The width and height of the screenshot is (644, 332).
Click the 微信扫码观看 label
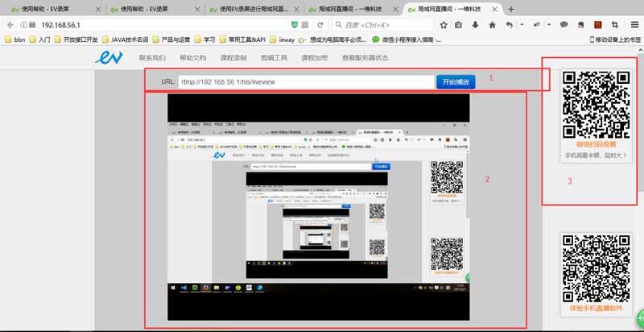(x=596, y=144)
